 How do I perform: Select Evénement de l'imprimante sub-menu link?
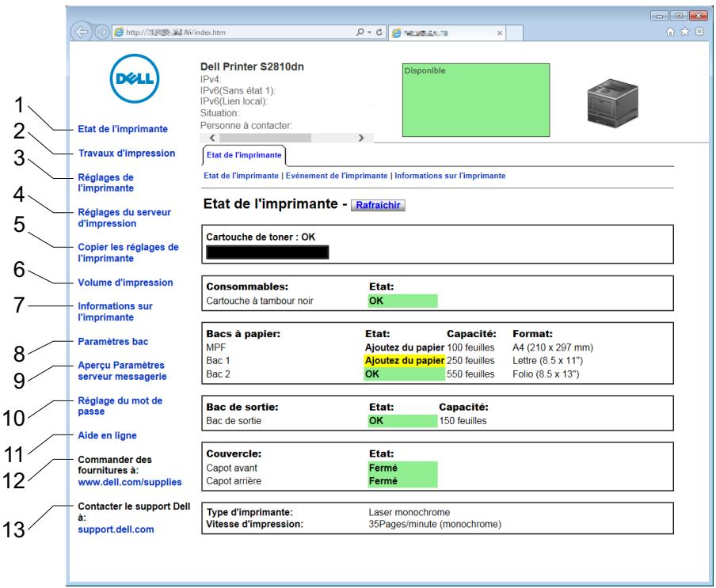tap(337, 176)
